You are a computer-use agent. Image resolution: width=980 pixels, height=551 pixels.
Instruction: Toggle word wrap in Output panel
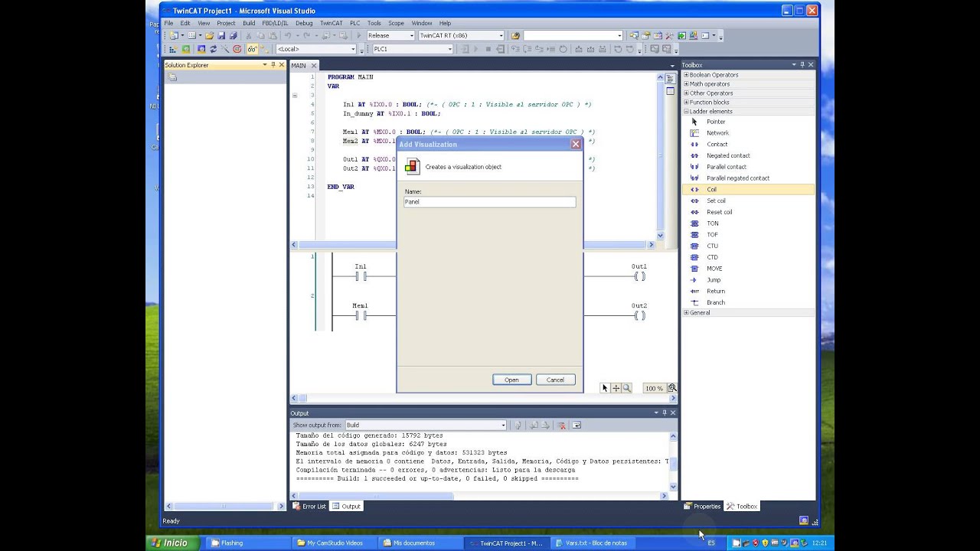pos(577,425)
